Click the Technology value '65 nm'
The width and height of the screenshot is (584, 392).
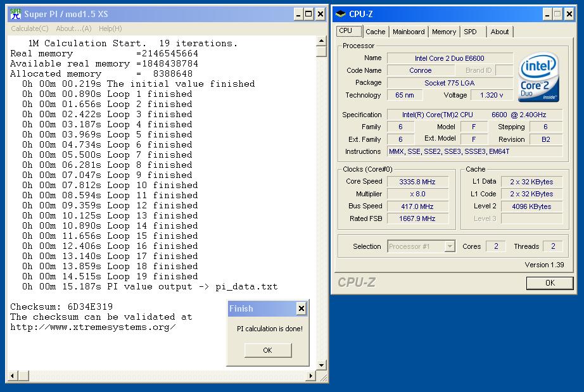(x=405, y=95)
